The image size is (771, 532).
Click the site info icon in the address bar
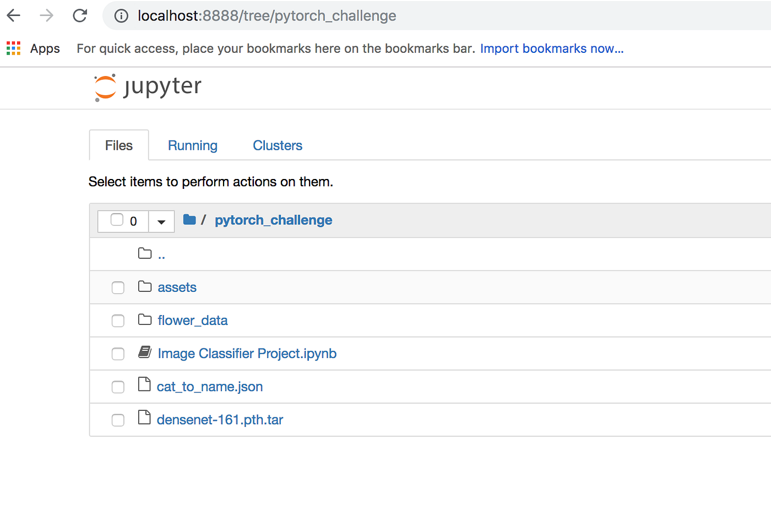click(121, 16)
